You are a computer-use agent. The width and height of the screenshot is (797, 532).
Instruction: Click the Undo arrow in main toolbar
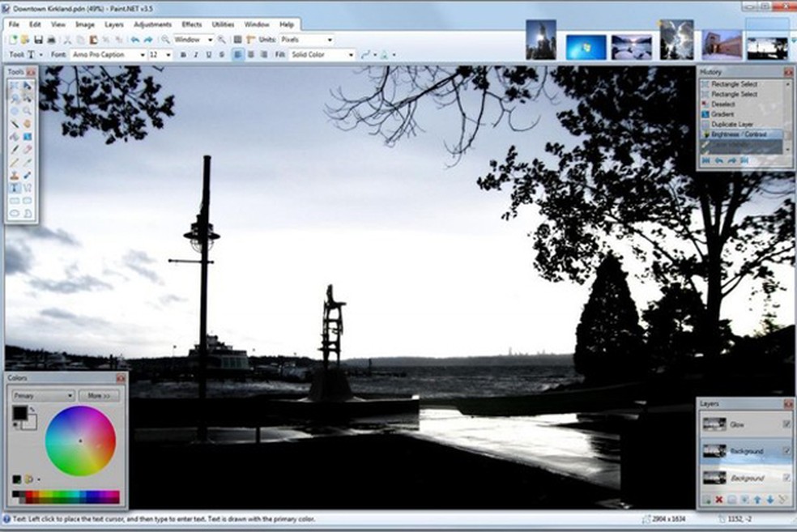pos(134,40)
